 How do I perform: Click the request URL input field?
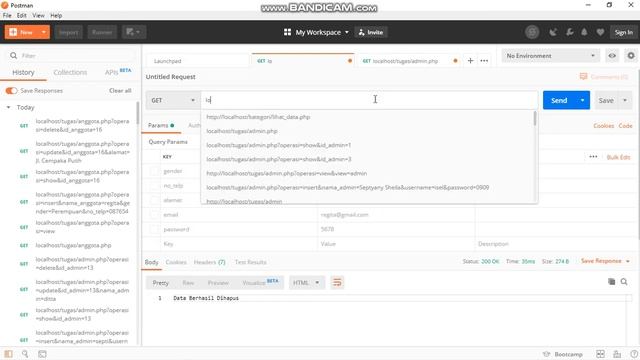pyautogui.click(x=369, y=100)
